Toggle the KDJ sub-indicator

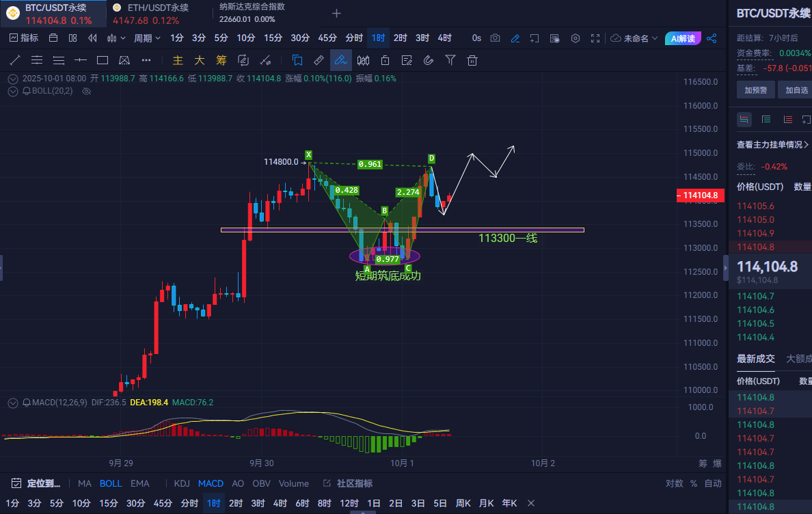182,483
